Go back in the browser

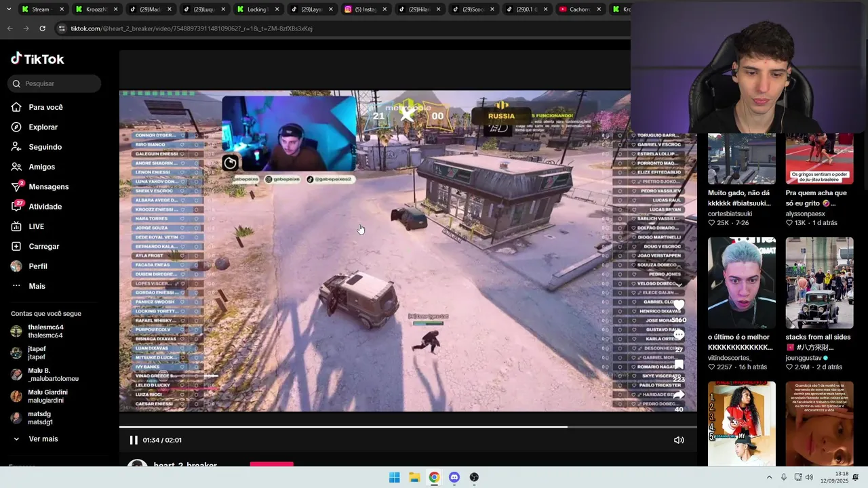pos(9,28)
